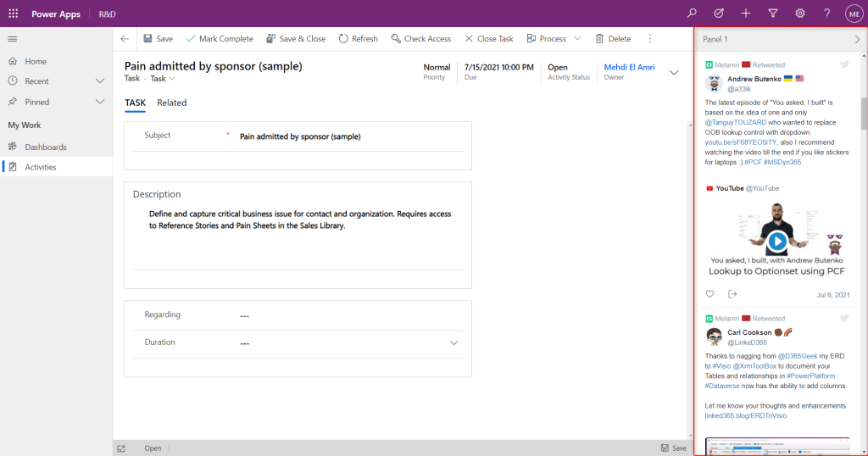Expand the Recent navigation section
The height and width of the screenshot is (456, 868).
tap(100, 81)
